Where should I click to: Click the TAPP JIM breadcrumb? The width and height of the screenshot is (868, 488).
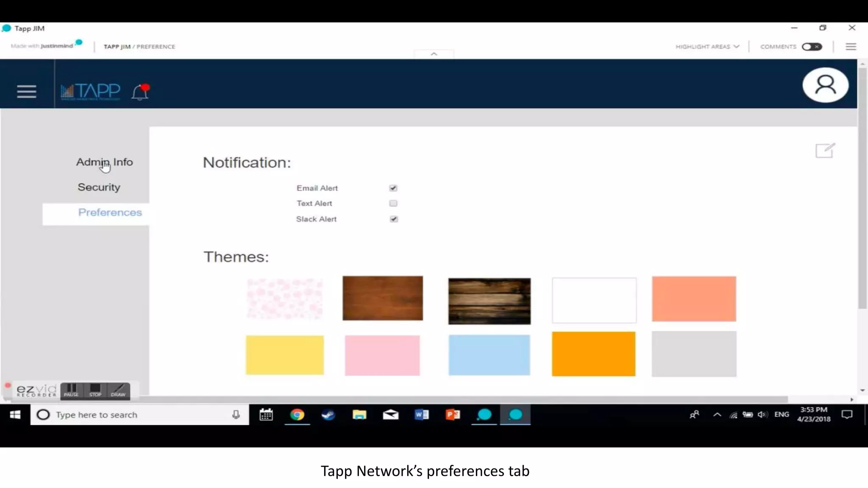(117, 47)
